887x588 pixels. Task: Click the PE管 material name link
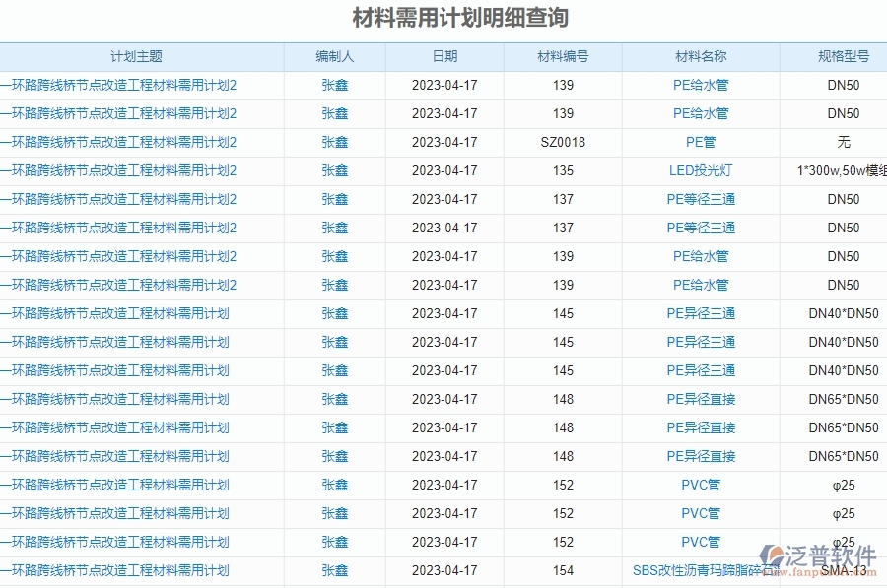coord(700,142)
